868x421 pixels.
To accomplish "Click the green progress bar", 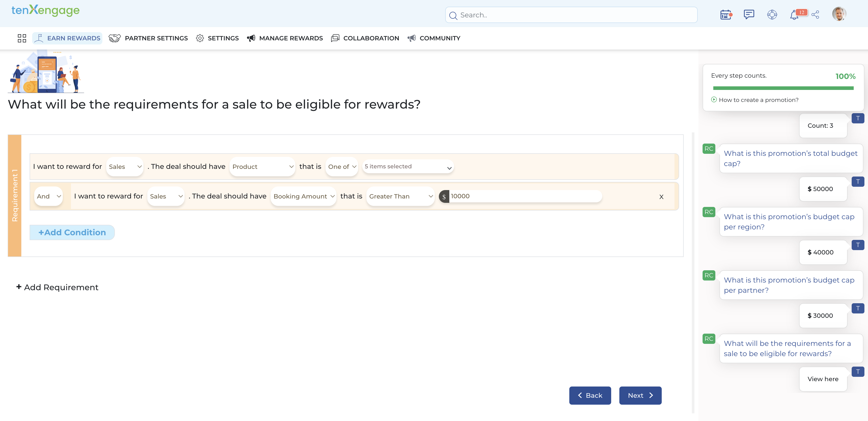I will click(783, 88).
